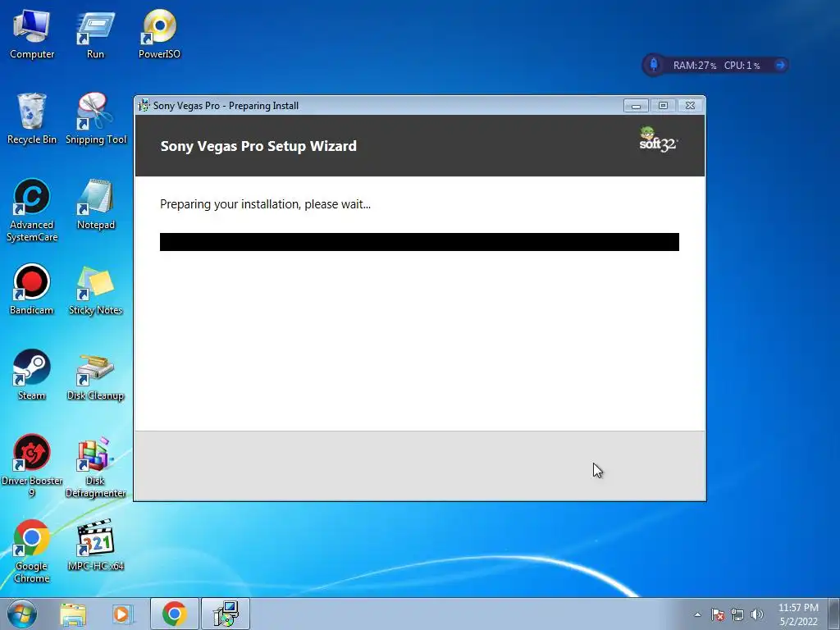Select the Sticky Notes shortcut
This screenshot has width=840, height=630.
point(95,290)
